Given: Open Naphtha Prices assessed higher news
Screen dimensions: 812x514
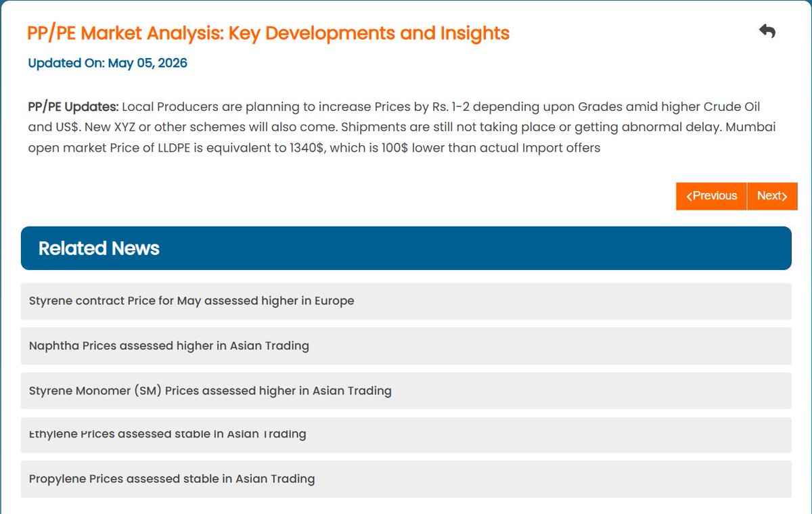Looking at the screenshot, I should [x=406, y=346].
